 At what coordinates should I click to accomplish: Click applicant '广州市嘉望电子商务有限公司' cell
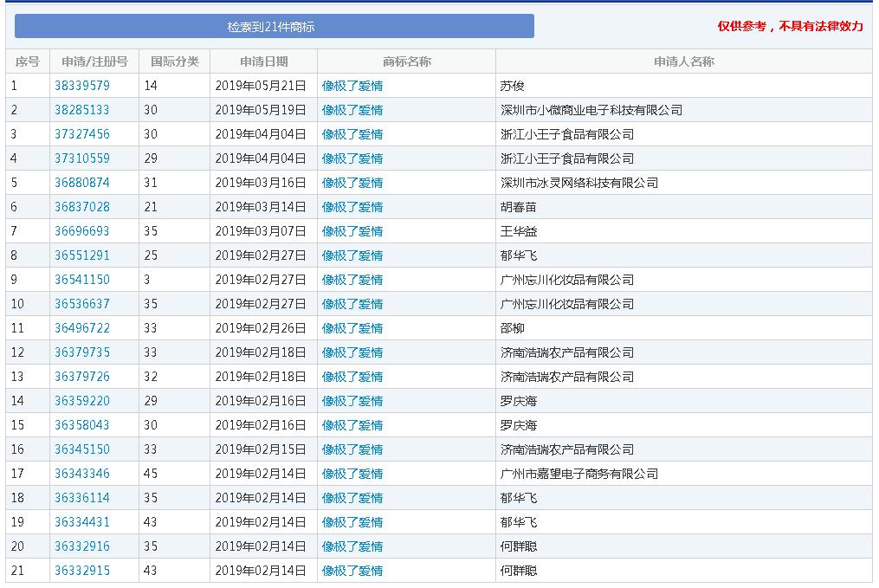click(579, 474)
